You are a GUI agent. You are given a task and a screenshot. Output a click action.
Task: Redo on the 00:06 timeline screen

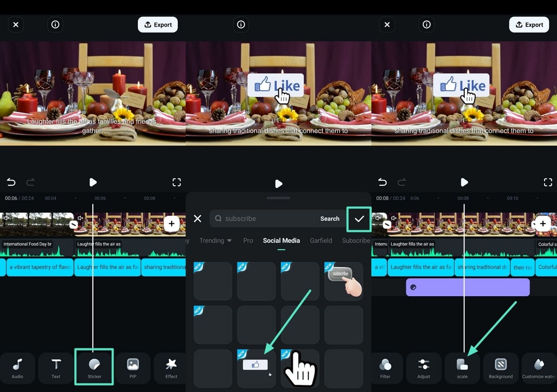[30, 183]
